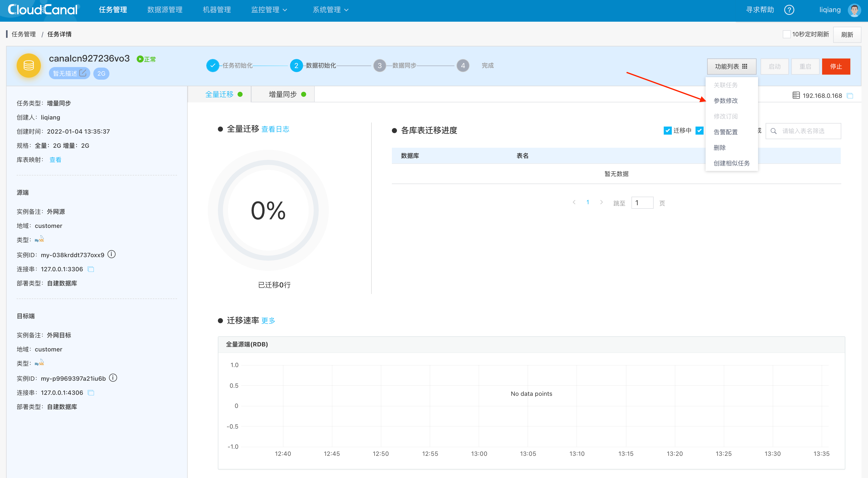
Task: Click 任务管理 in the breadcrumb
Action: click(x=24, y=34)
